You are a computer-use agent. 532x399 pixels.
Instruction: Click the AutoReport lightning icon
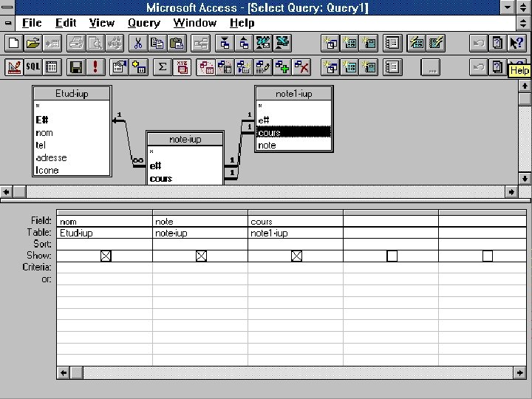point(436,43)
